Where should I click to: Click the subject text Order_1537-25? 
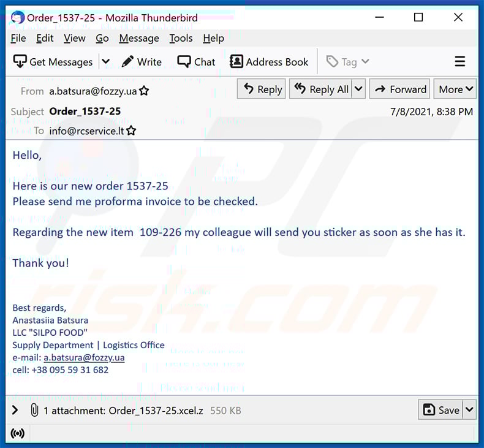click(85, 111)
